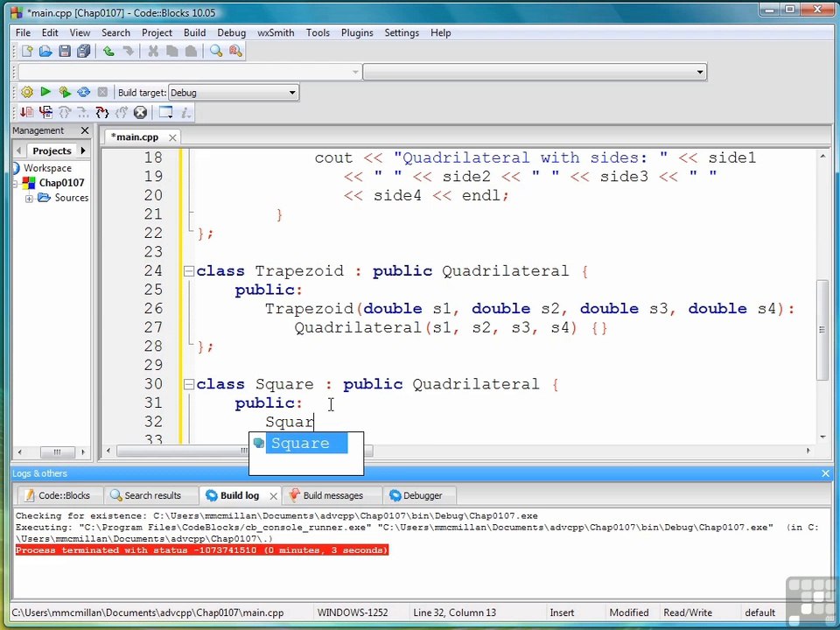Click the Build and run icon
840x630 pixels.
coord(65,92)
